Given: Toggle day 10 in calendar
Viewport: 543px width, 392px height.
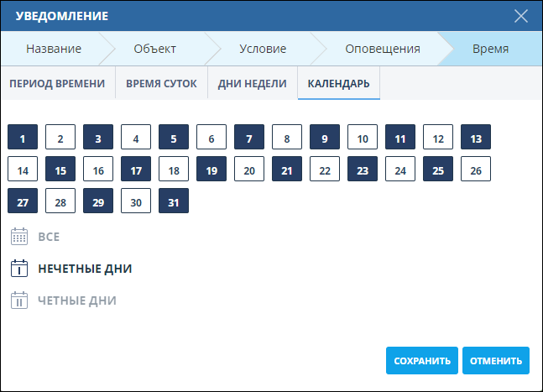Looking at the screenshot, I should click(363, 137).
